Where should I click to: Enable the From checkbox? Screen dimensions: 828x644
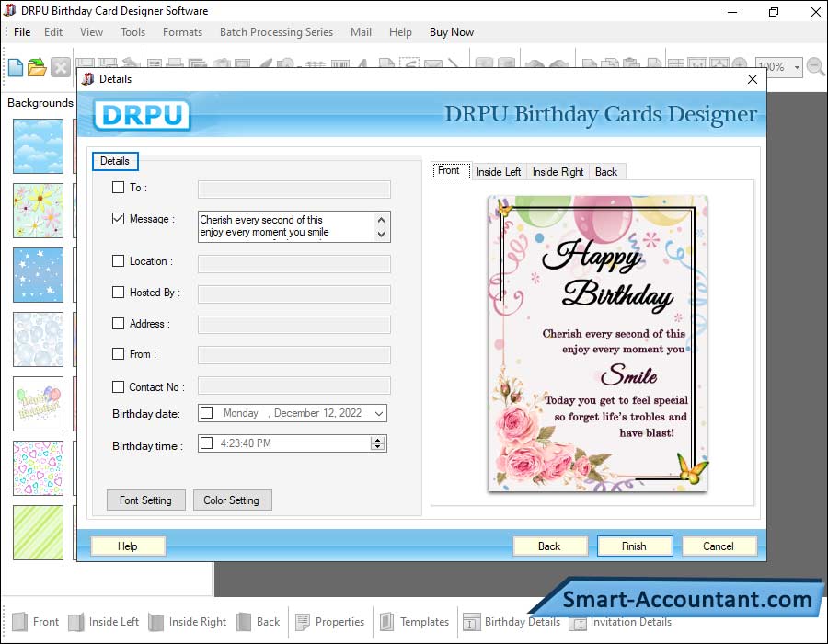click(x=119, y=353)
